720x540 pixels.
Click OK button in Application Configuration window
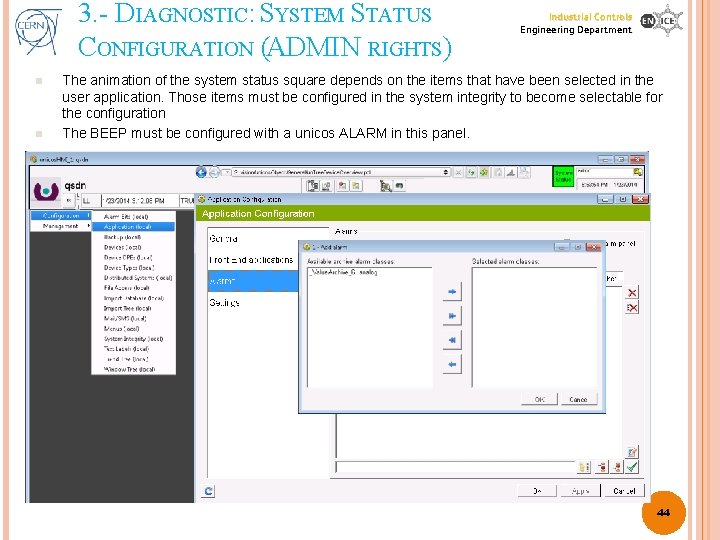pos(537,491)
